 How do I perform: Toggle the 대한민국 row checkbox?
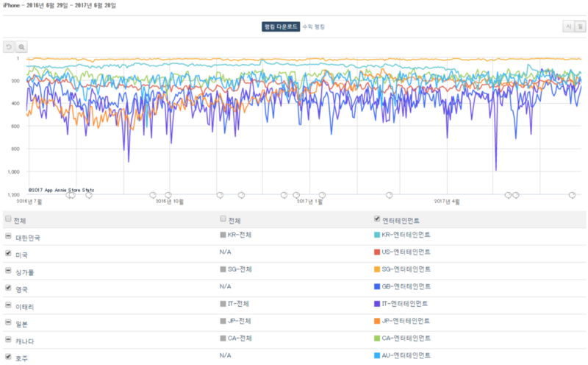click(x=8, y=235)
